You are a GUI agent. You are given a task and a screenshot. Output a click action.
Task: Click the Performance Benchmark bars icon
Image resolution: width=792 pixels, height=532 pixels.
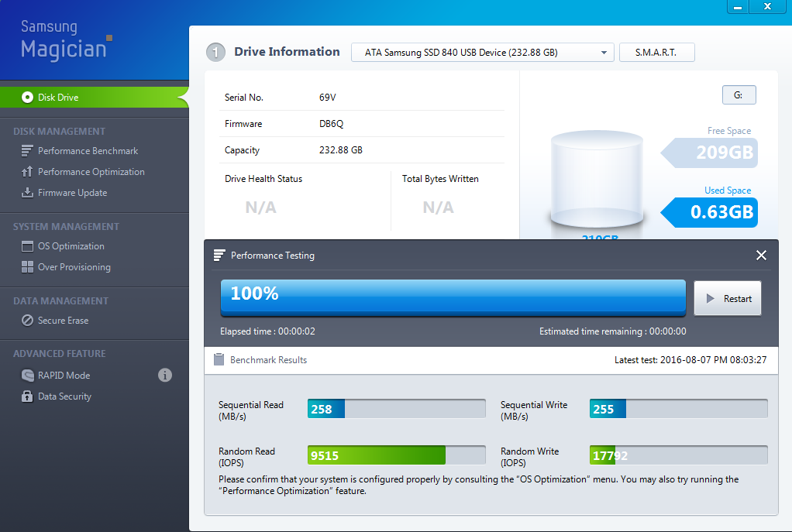click(x=27, y=151)
